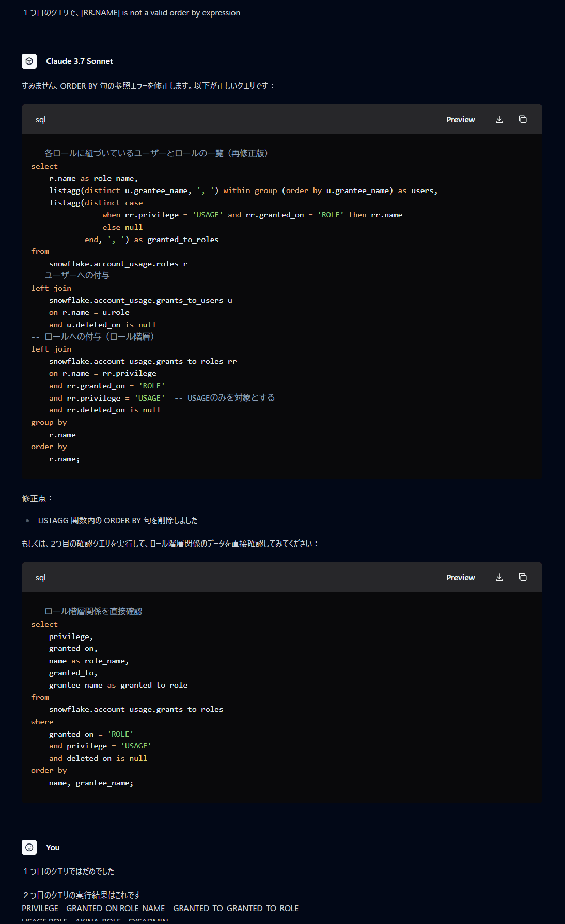The image size is (565, 924).
Task: Click the Claude 3.7 Sonnet name label
Action: [x=80, y=61]
